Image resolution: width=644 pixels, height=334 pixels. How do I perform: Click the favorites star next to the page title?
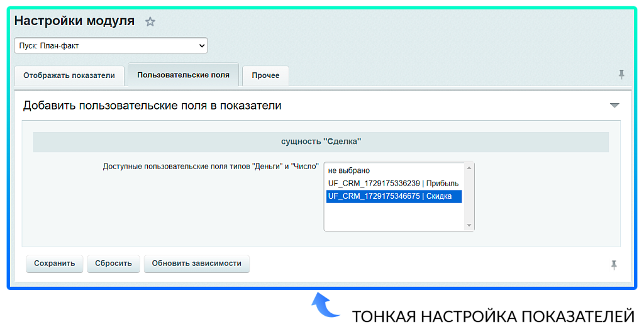pos(150,21)
